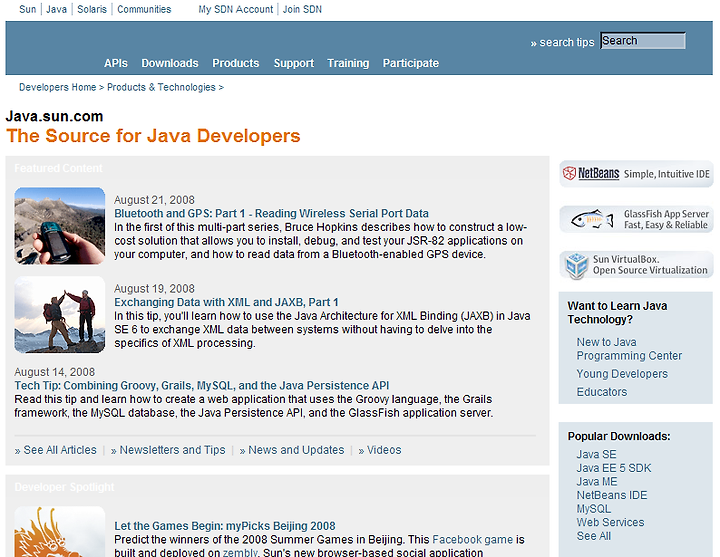This screenshot has width=720, height=557.
Task: Open the Young Developers link
Action: pyautogui.click(x=622, y=374)
